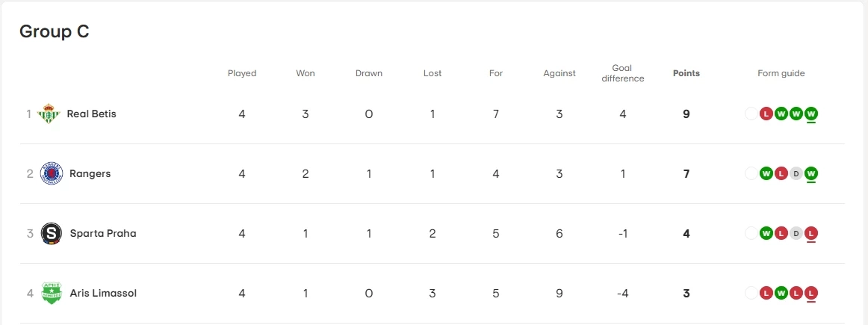868x325 pixels.
Task: Click the Group C heading
Action: (54, 31)
